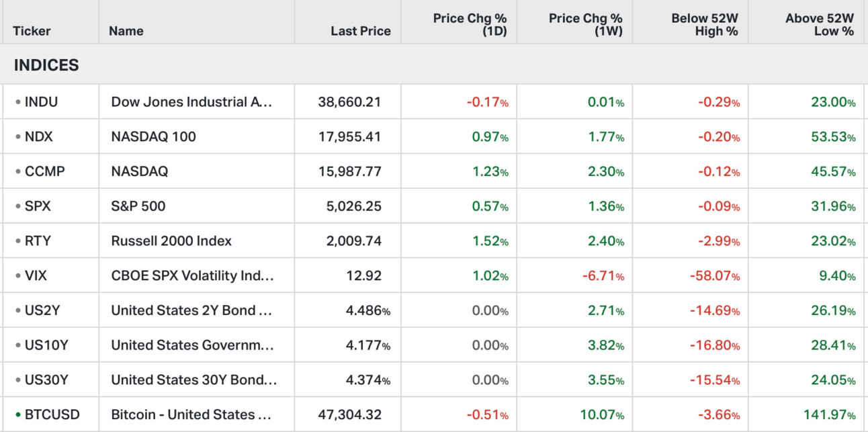Sort table by Last Price column

(360, 31)
